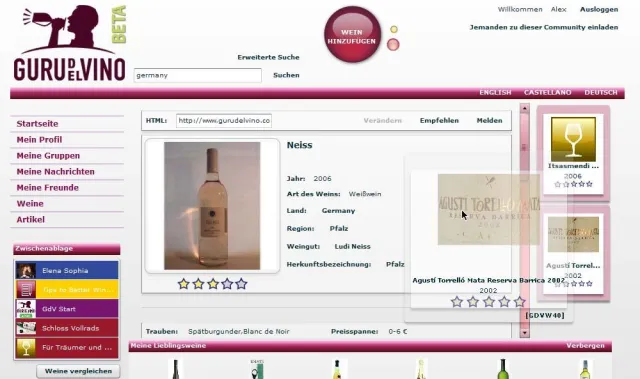The image size is (640, 379).
Task: Open Meine Freunde
Action: (x=47, y=188)
